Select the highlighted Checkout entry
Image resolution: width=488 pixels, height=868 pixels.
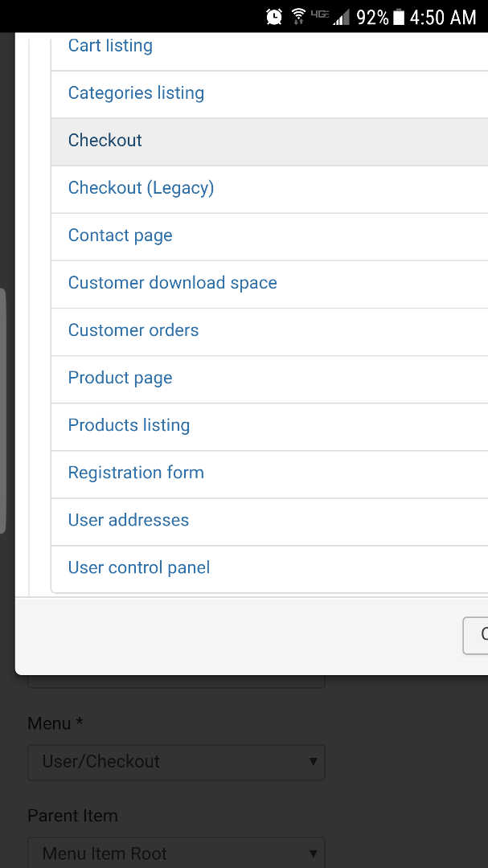pos(105,141)
